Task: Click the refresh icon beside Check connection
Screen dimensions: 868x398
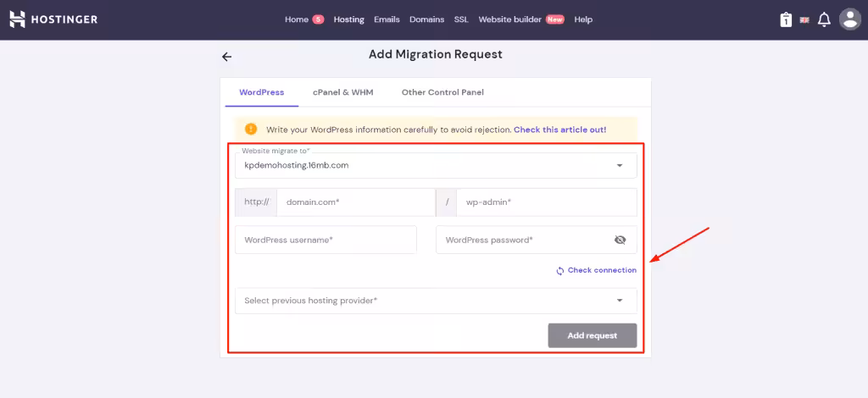Action: 560,271
